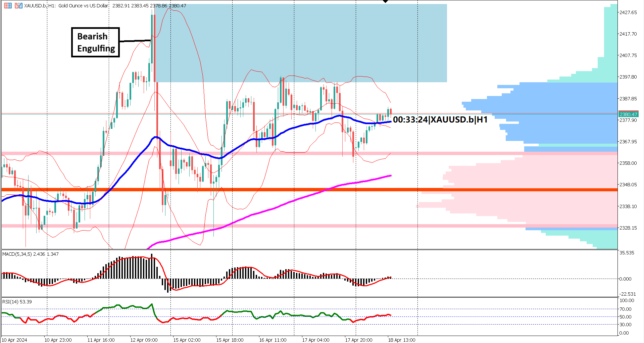Select the H1 timeframe label
644x343 pixels.
(50, 6)
